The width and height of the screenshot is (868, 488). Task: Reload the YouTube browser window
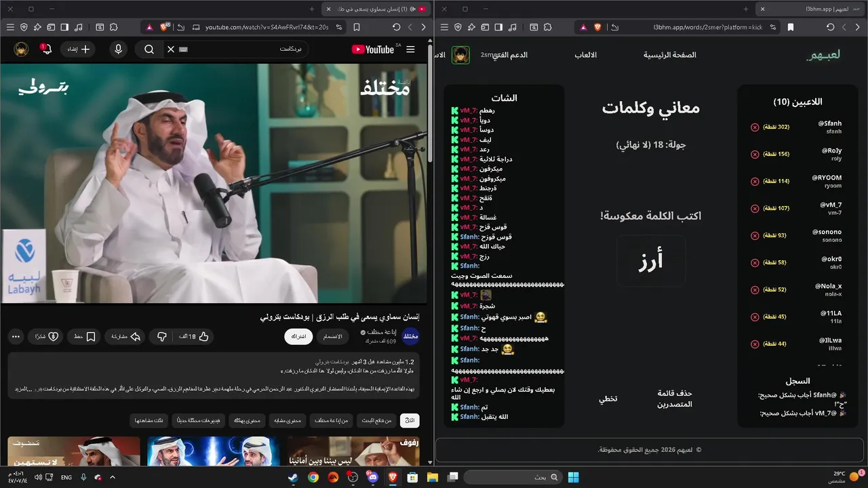397,27
